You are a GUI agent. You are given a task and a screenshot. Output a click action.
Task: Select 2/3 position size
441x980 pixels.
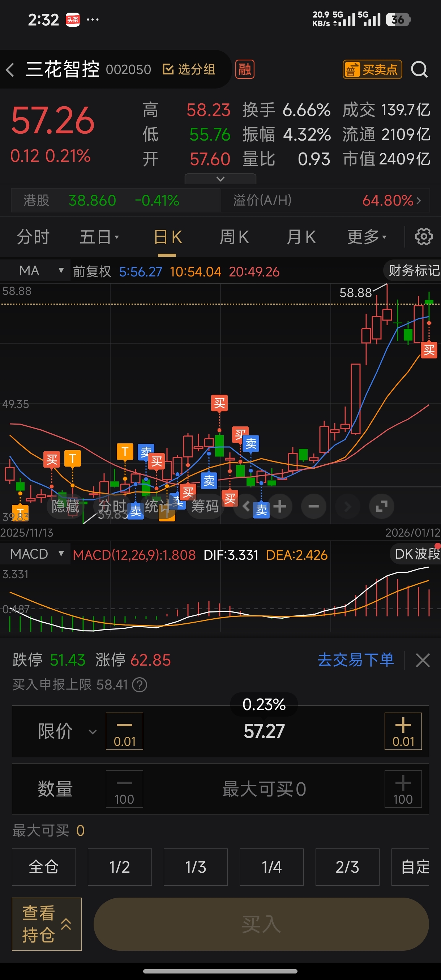[347, 867]
